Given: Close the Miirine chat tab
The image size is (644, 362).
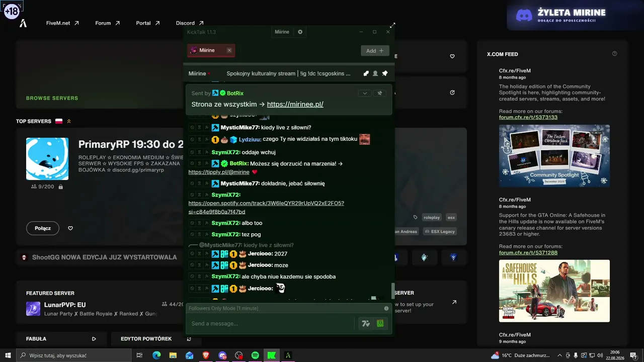Looking at the screenshot, I should pyautogui.click(x=229, y=50).
